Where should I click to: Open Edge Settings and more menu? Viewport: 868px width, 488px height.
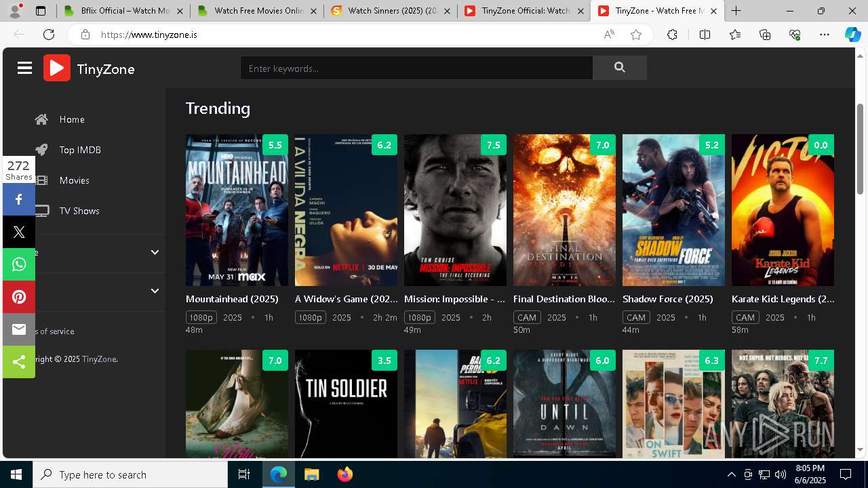point(825,35)
